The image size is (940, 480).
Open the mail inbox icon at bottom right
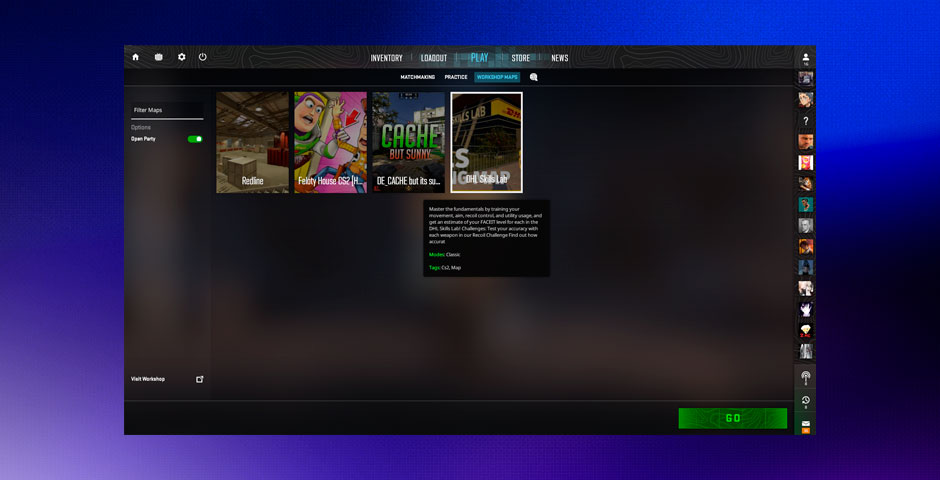pyautogui.click(x=805, y=425)
